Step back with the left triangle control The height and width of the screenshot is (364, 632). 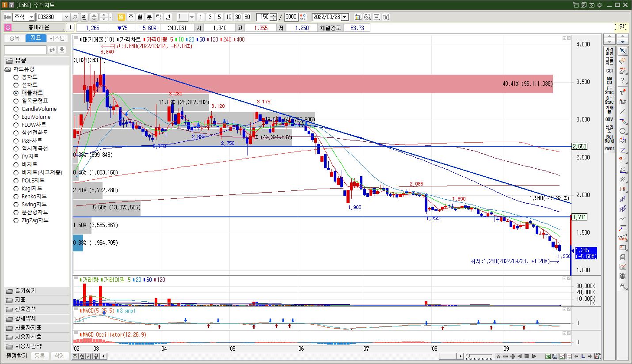pos(519,356)
